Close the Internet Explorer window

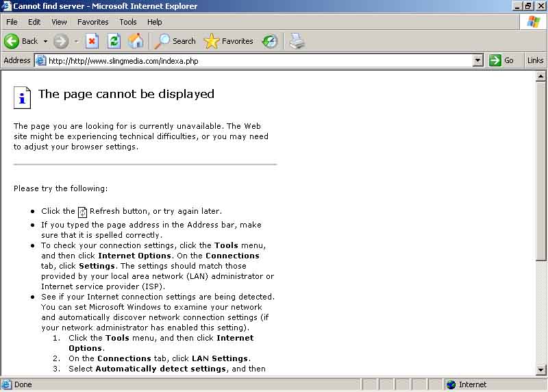(x=540, y=6)
